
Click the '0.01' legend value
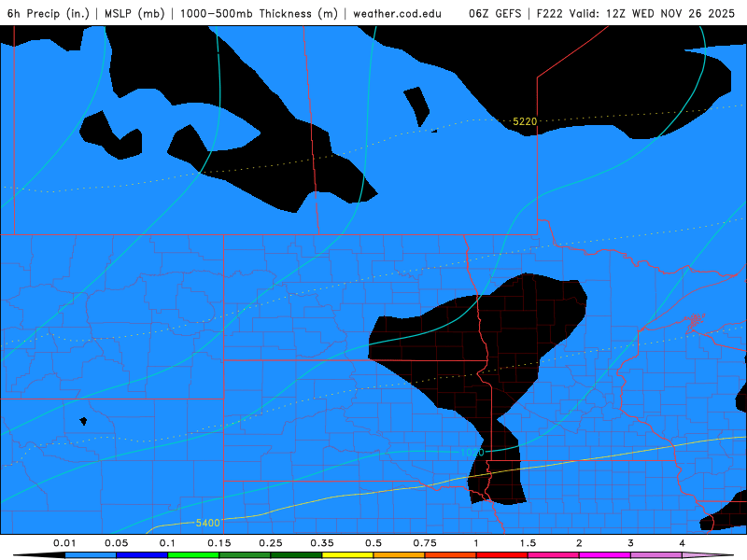coord(64,543)
